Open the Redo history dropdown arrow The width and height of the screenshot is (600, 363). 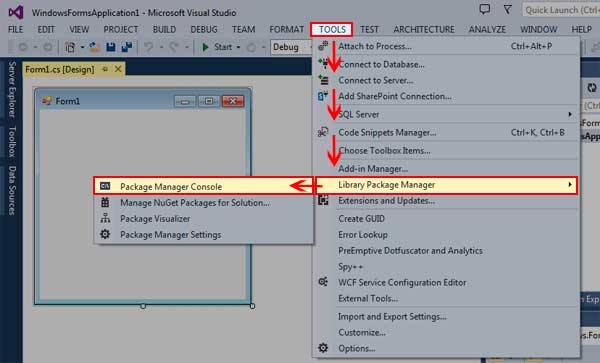coord(187,47)
